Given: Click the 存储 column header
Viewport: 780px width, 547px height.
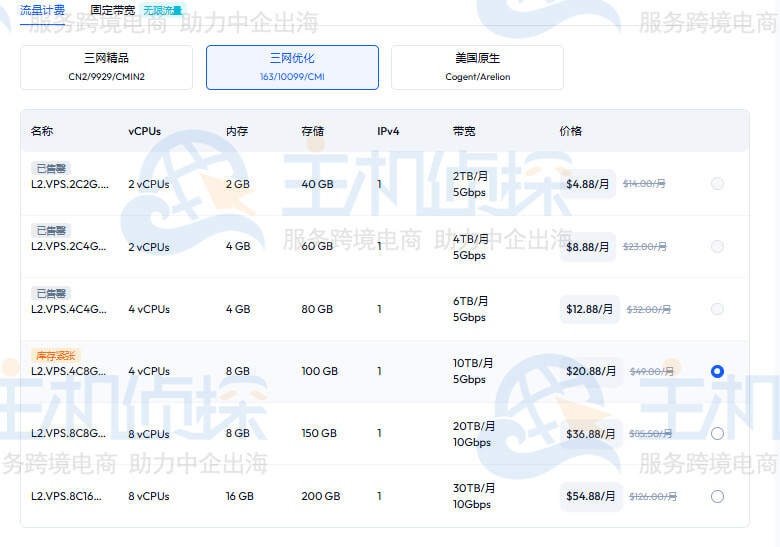Looking at the screenshot, I should click(312, 131).
